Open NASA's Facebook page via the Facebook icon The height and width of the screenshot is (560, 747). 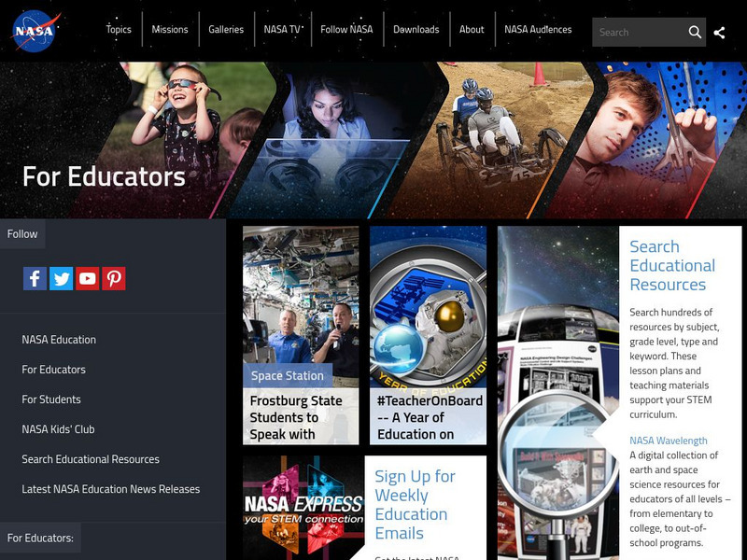35,277
